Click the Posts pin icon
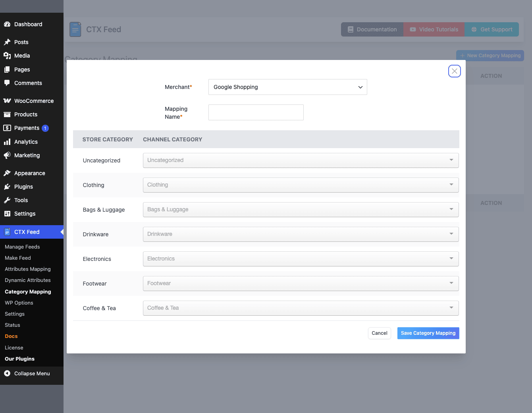532x413 pixels. [x=7, y=42]
